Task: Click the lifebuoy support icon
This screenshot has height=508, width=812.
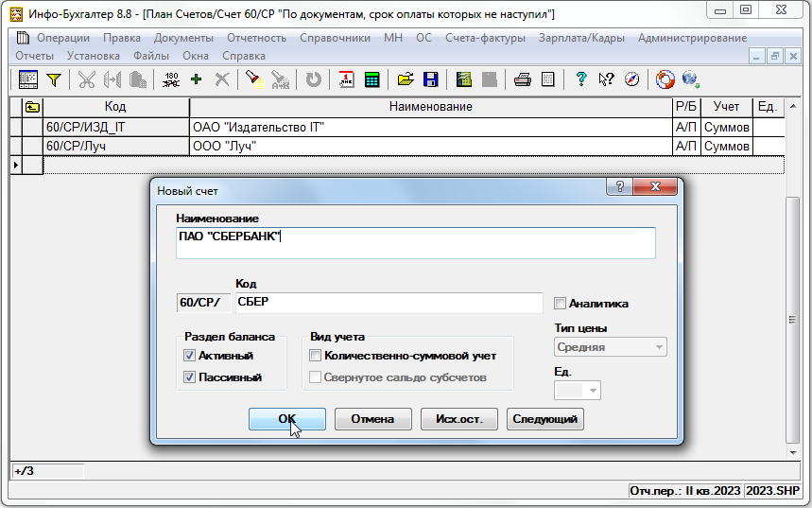Action: click(665, 79)
